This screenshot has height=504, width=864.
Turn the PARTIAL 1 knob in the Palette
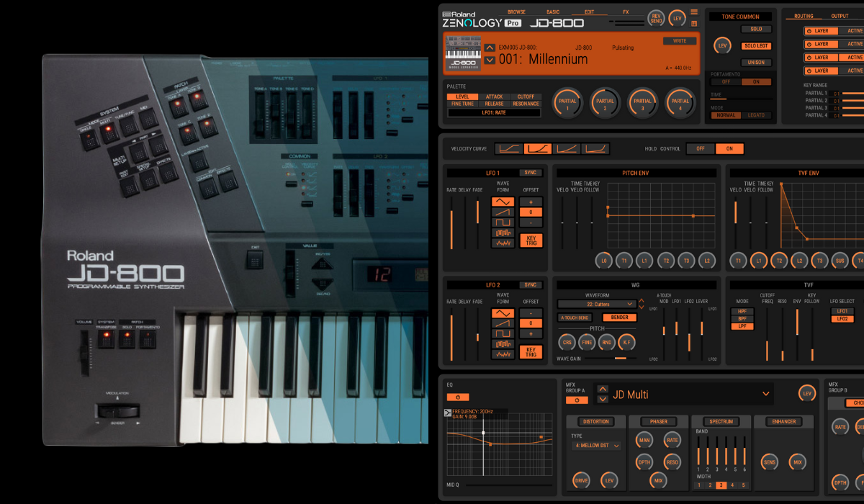(567, 102)
